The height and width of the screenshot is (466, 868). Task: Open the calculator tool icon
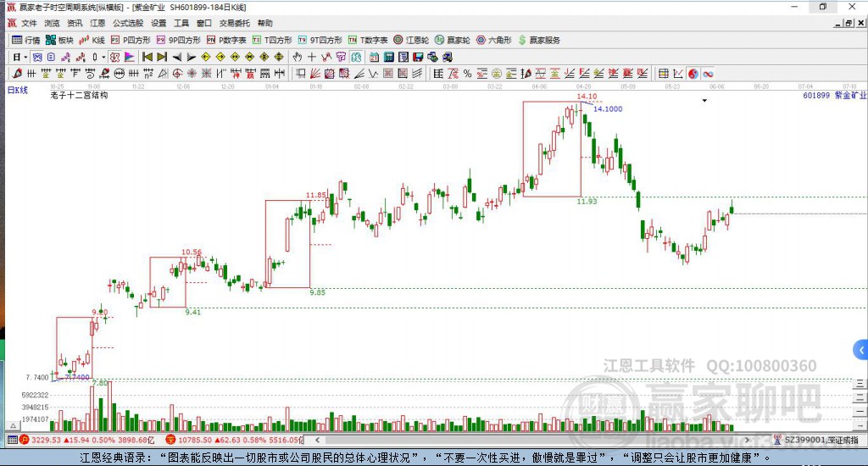pos(388,57)
